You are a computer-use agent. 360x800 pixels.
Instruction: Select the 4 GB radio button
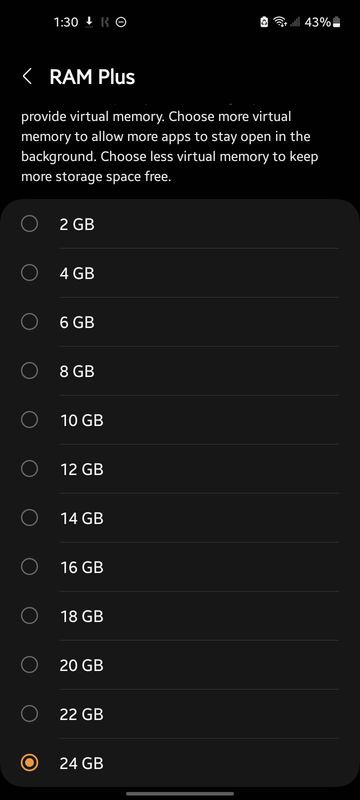click(30, 273)
